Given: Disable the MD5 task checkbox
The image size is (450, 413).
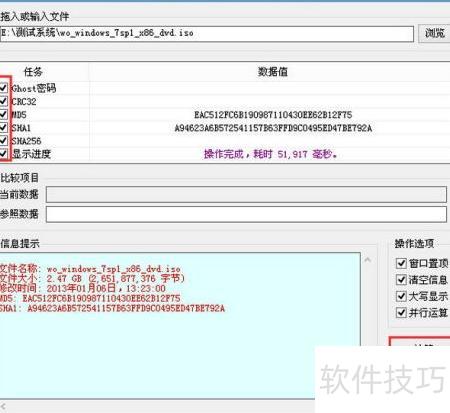Looking at the screenshot, I should 4,114.
